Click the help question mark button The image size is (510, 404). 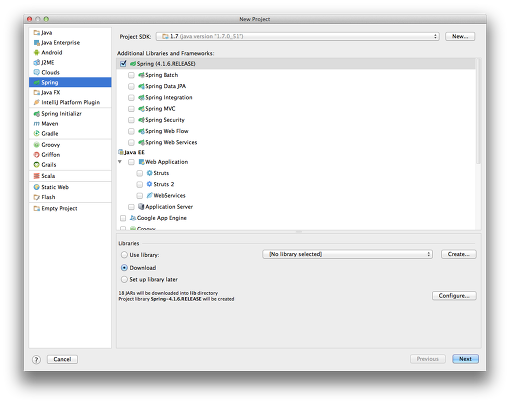tap(36, 360)
